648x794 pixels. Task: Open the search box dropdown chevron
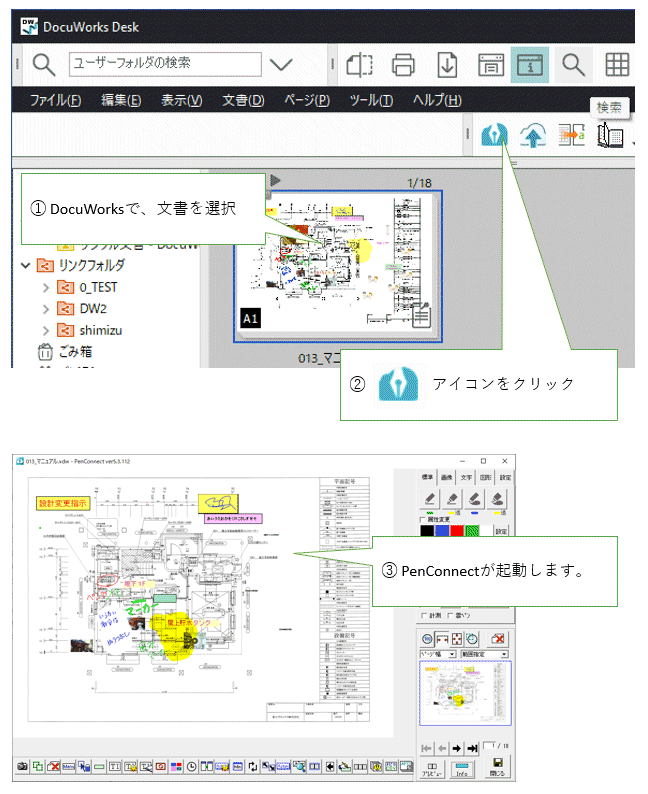281,65
